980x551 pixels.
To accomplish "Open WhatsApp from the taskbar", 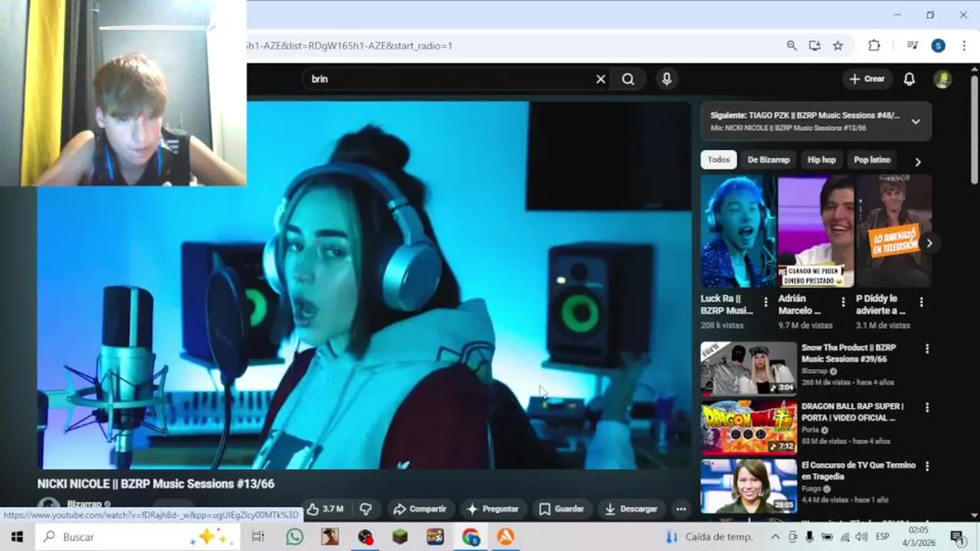I will (295, 537).
